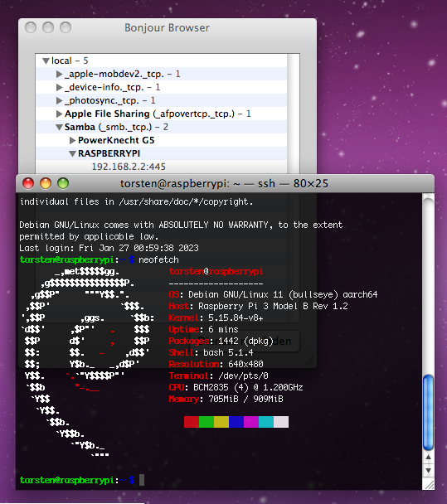This screenshot has width=447, height=504.
Task: Click the neofetch command text
Action: point(158,259)
